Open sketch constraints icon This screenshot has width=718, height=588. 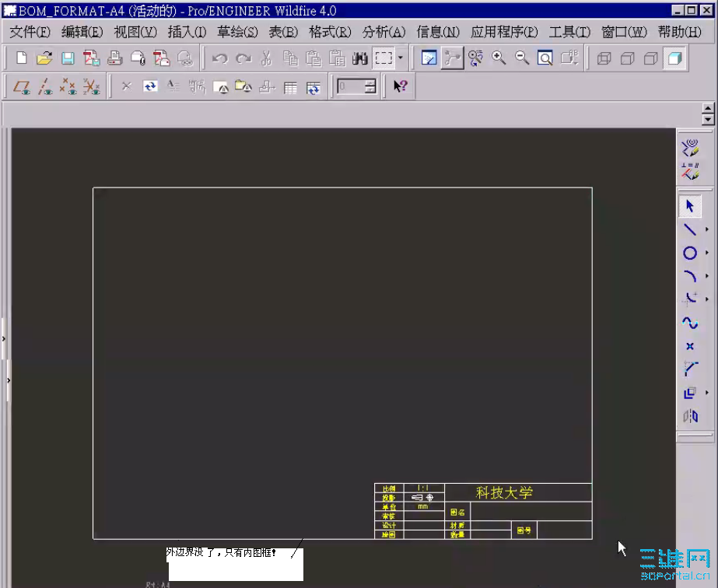690,171
